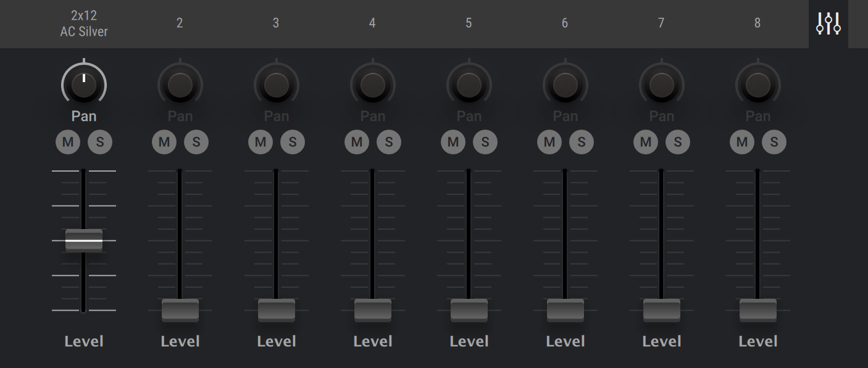Click the Level fader on channel 2

pos(180,309)
